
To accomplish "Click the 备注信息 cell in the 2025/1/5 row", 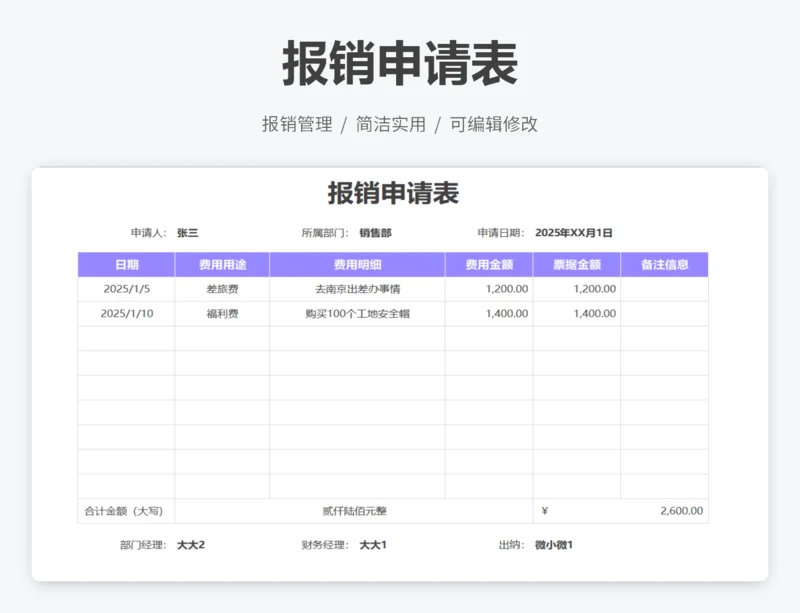I will coord(665,289).
